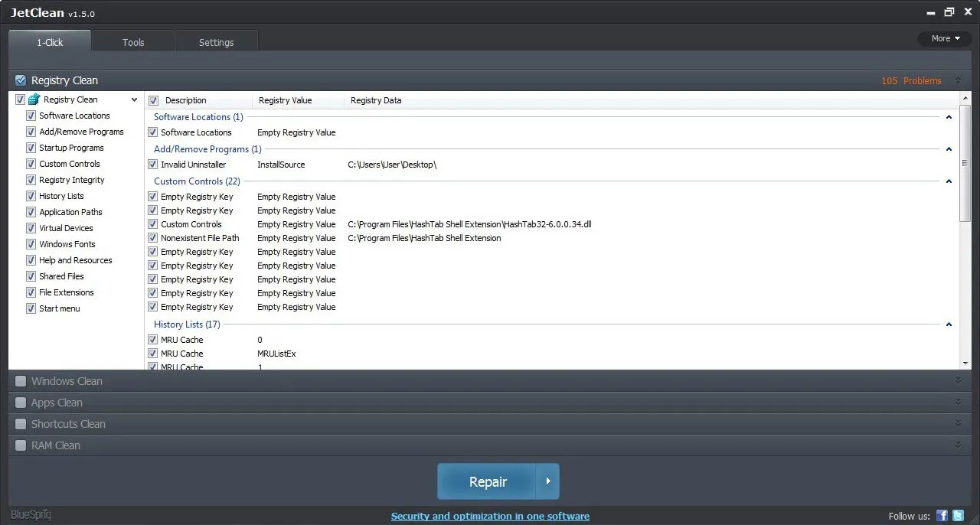Collapse the Custom Controls section

point(949,181)
